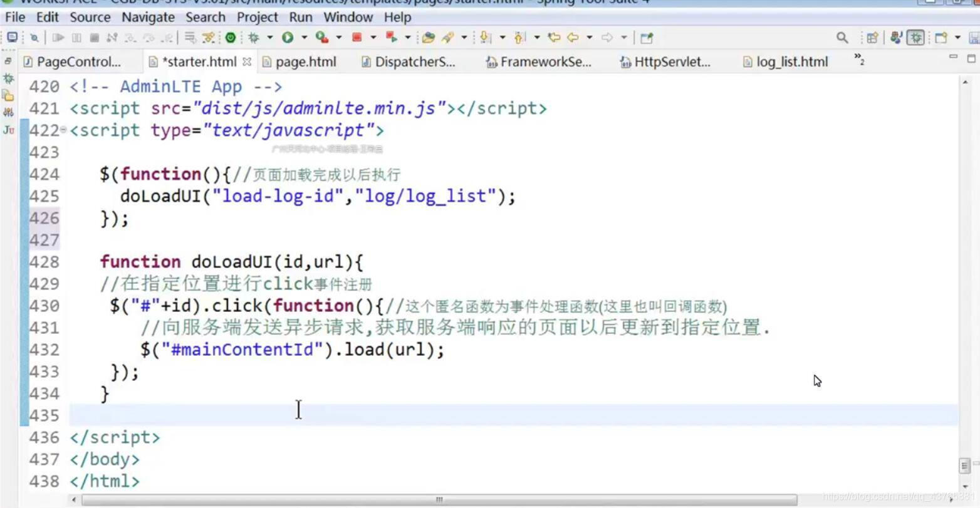Viewport: 980px width, 508px height.
Task: Click the Disconnect debug icon
Action: (x=112, y=38)
